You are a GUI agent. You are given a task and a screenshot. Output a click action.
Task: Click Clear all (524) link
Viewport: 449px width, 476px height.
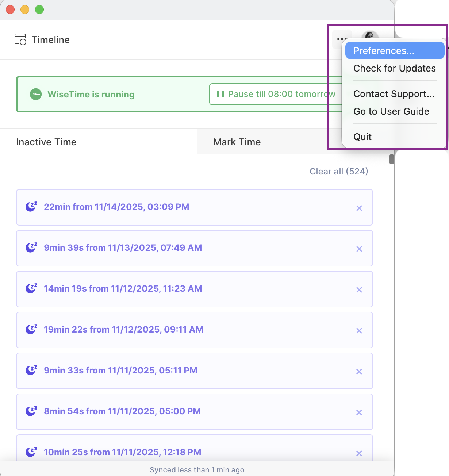pos(339,172)
